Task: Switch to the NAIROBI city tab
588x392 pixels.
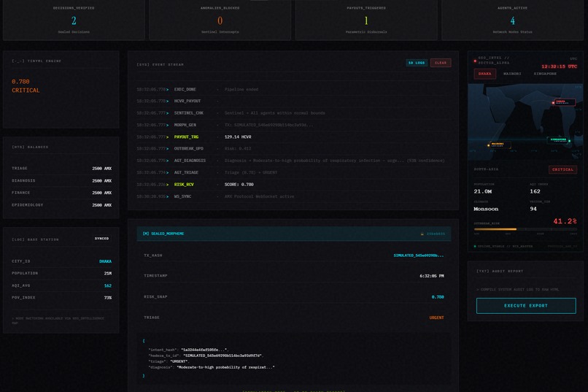Action: pyautogui.click(x=512, y=74)
